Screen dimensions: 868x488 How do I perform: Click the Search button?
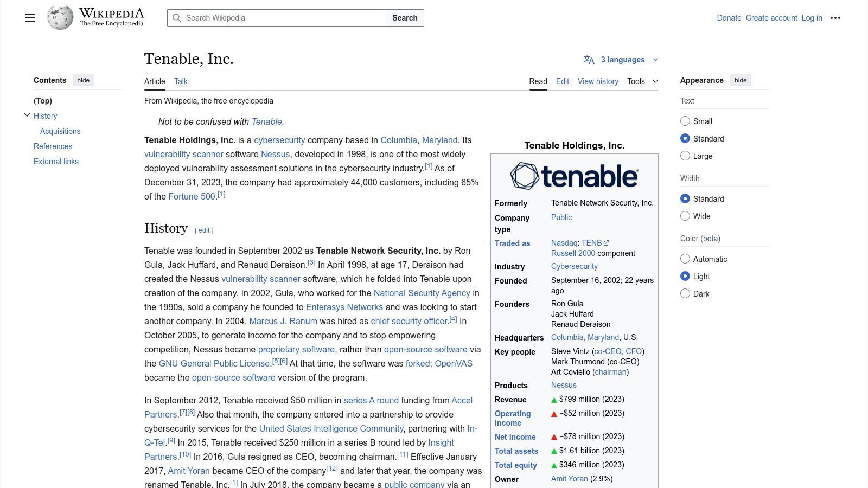tap(404, 18)
